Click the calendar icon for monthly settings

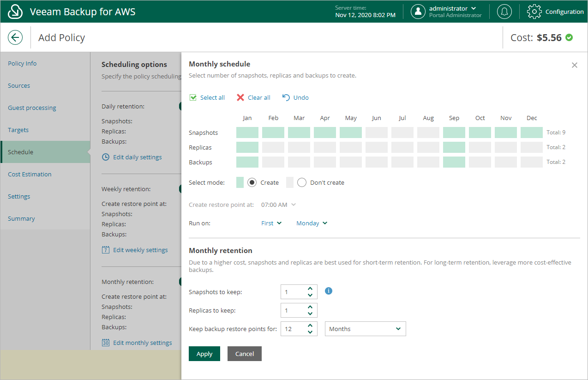[x=106, y=343]
